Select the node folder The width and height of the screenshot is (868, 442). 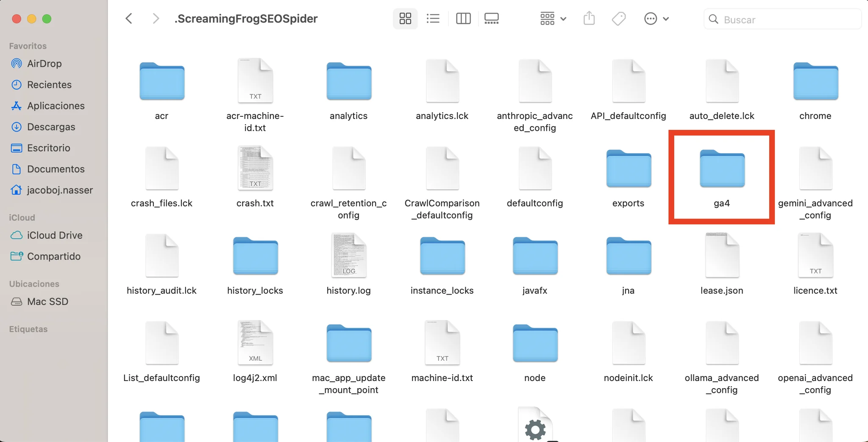(535, 343)
